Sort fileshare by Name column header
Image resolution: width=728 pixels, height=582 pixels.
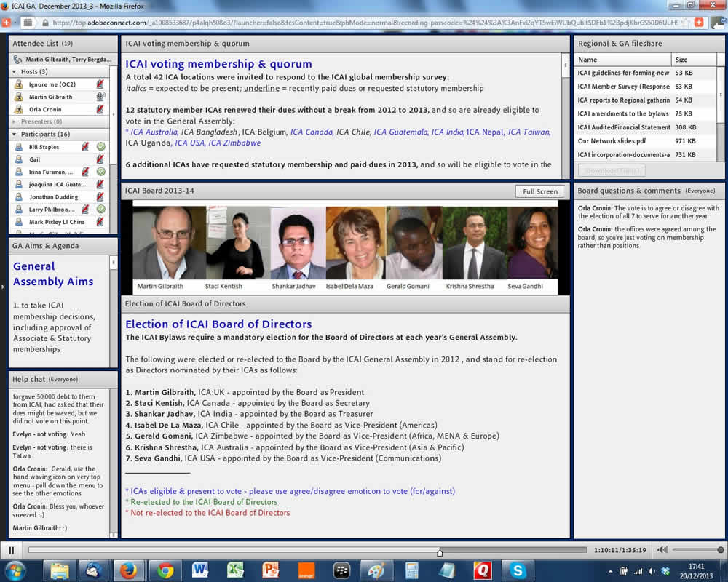(622, 60)
